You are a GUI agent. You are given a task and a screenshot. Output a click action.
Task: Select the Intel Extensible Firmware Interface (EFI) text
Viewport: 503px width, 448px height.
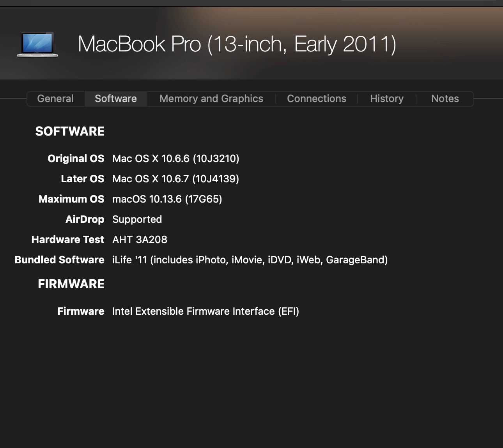coord(206,311)
